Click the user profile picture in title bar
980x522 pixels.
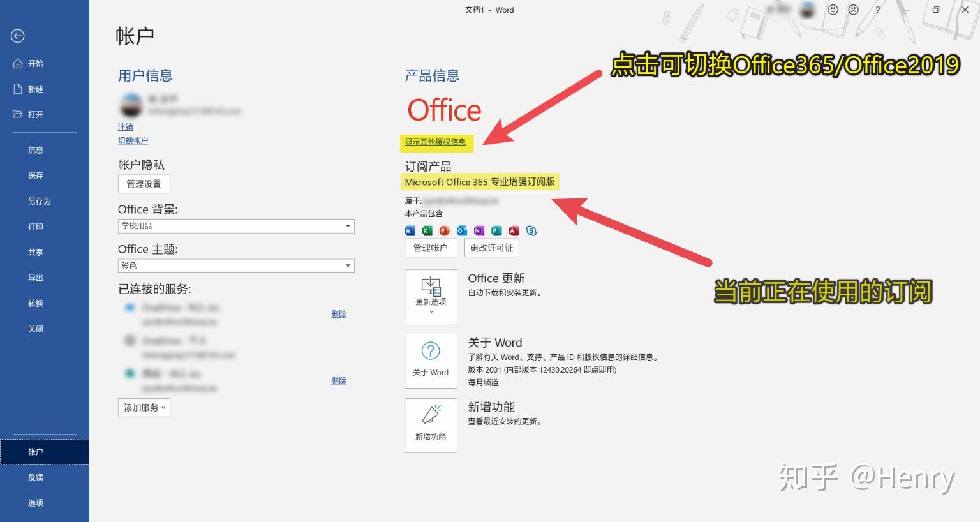[x=807, y=10]
